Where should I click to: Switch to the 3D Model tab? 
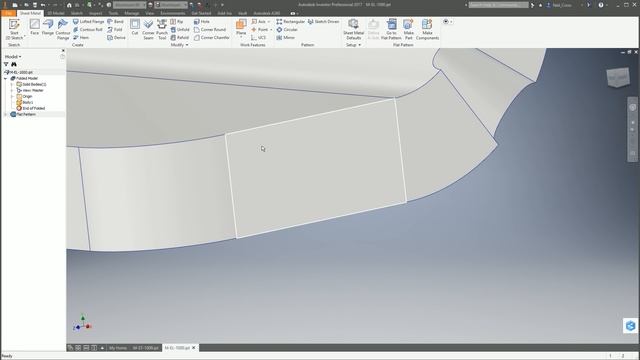(56, 13)
